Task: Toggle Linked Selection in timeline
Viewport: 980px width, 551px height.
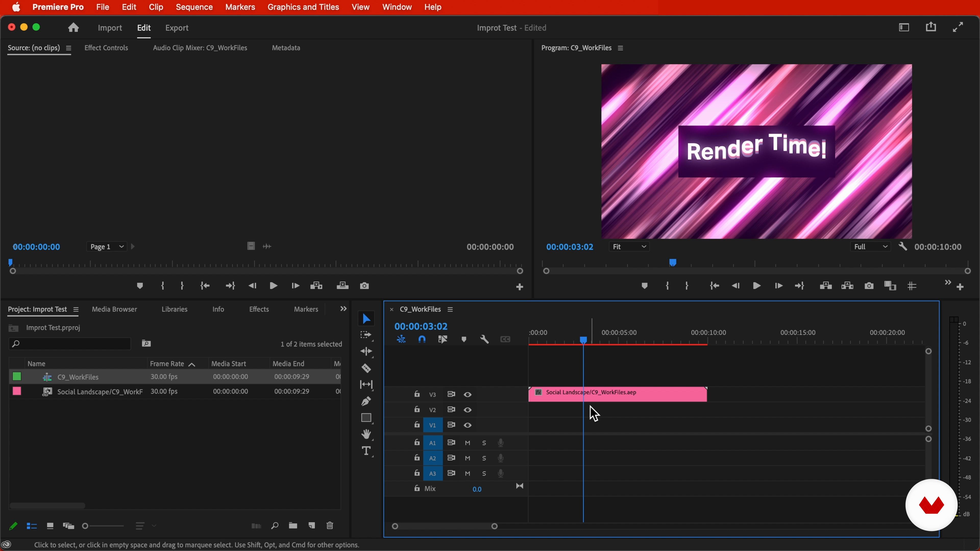Action: point(443,339)
